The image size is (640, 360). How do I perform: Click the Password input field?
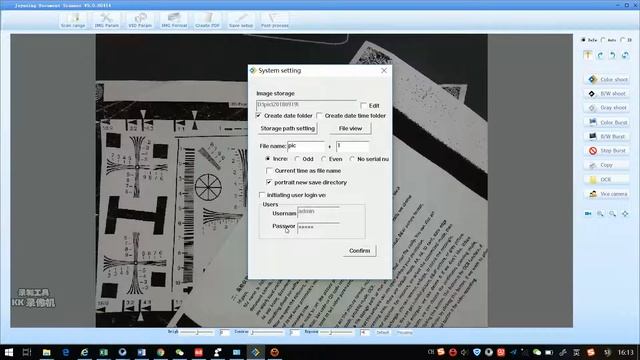318,227
